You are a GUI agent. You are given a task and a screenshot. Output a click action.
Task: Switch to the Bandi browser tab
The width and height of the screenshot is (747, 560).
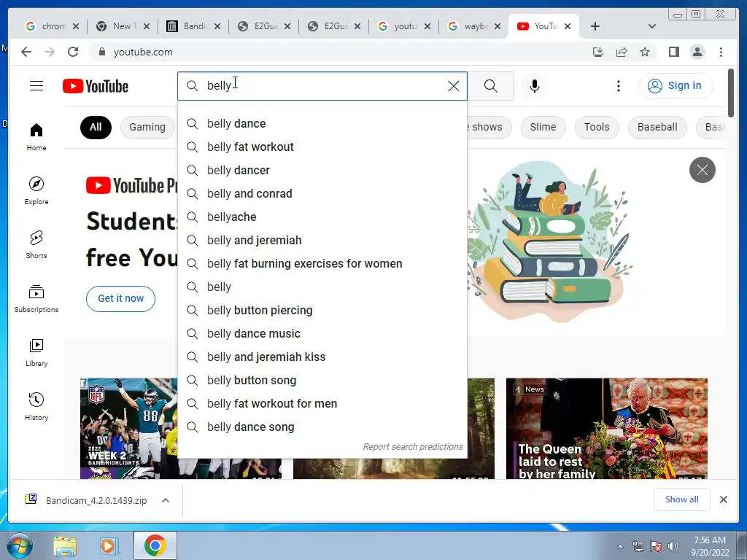193,26
